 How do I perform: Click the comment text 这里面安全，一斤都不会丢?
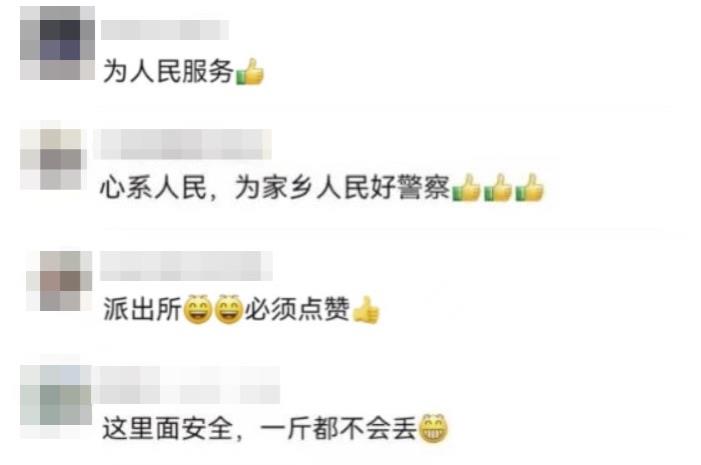click(259, 428)
